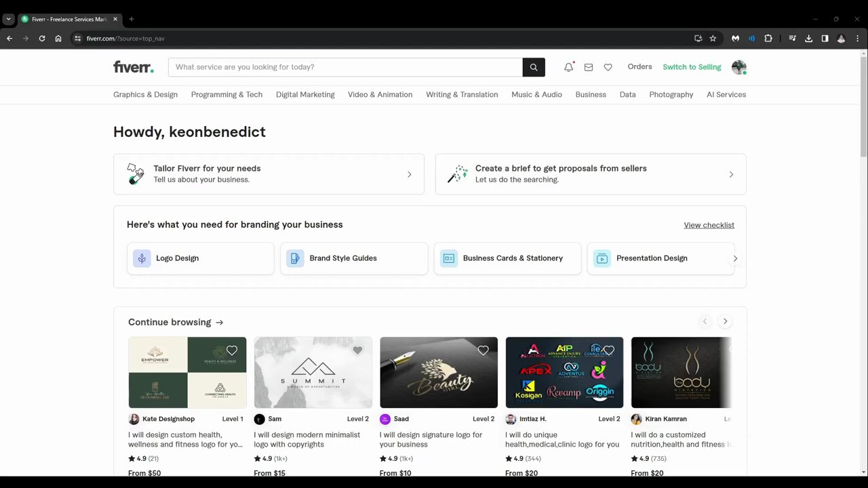Click the Logo Design category icon
868x488 pixels.
point(142,258)
